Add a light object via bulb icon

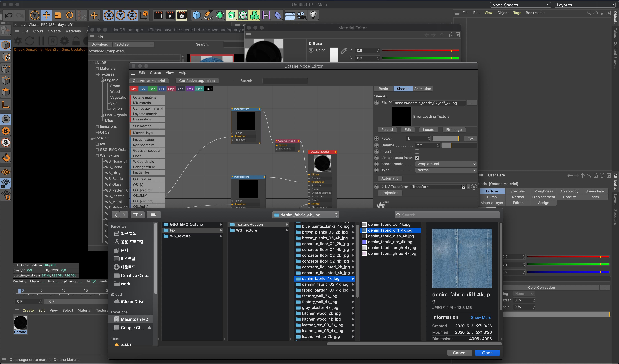coord(313,15)
